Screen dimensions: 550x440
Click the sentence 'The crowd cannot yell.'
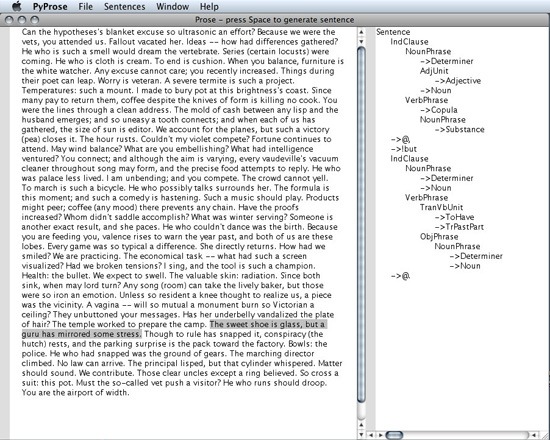coord(285,178)
